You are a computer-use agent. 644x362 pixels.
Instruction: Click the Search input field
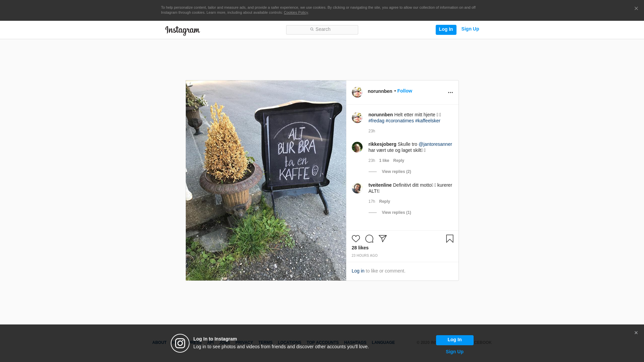[x=322, y=30]
